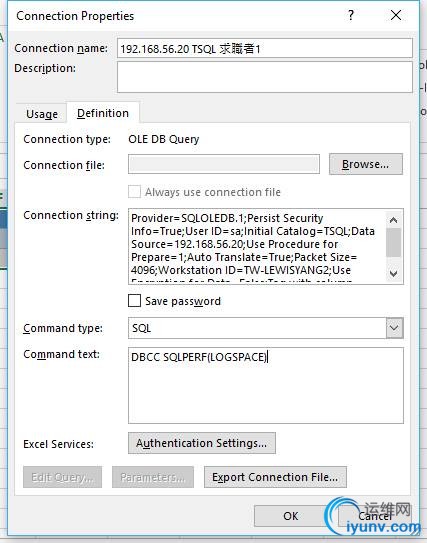Click in the Command text area
The height and width of the screenshot is (543, 427).
coord(266,385)
